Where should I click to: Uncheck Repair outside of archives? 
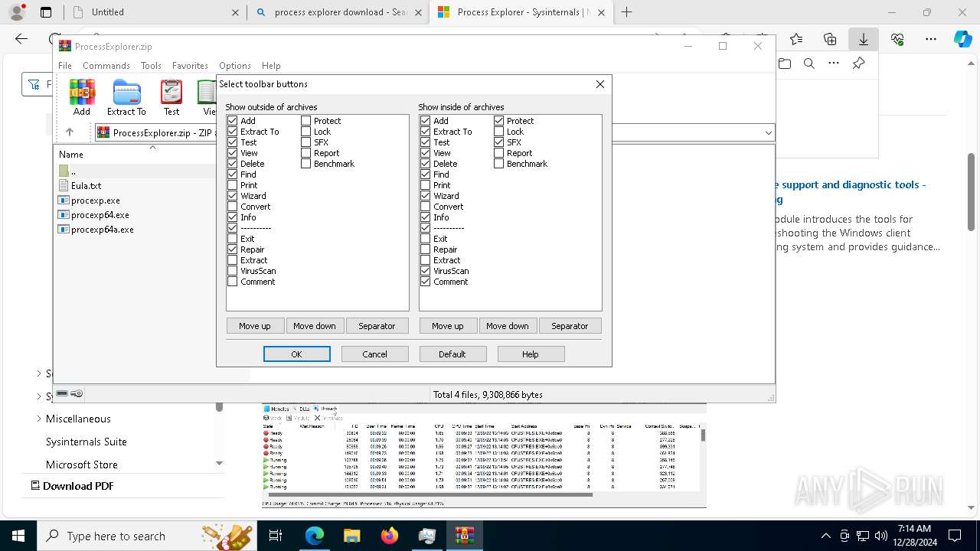click(233, 249)
